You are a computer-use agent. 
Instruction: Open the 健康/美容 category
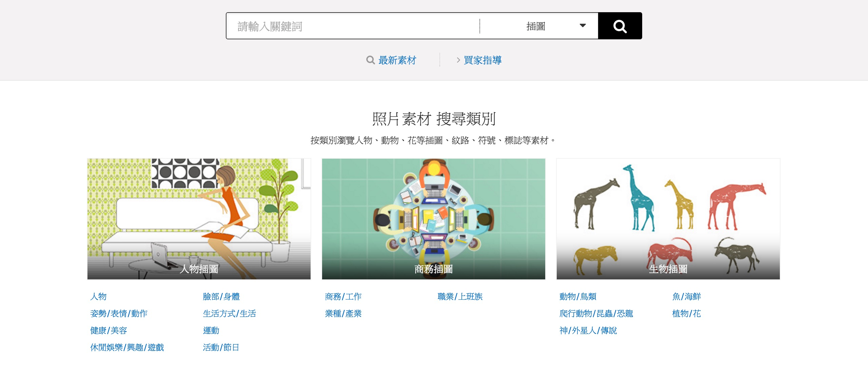pyautogui.click(x=109, y=331)
